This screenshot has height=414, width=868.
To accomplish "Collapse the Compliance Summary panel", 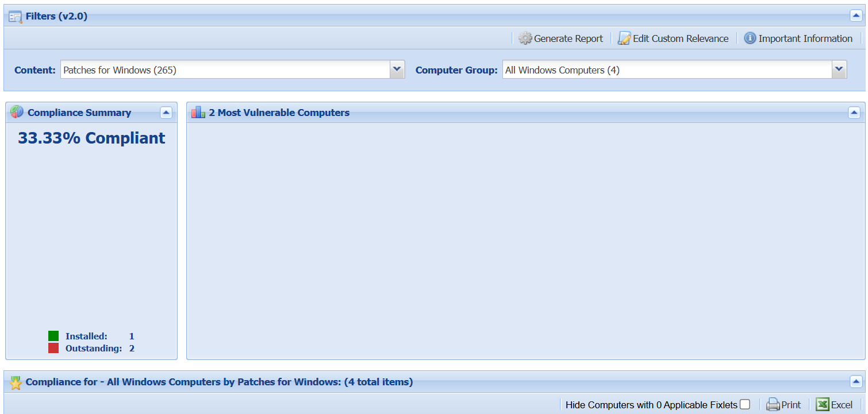I will [166, 113].
